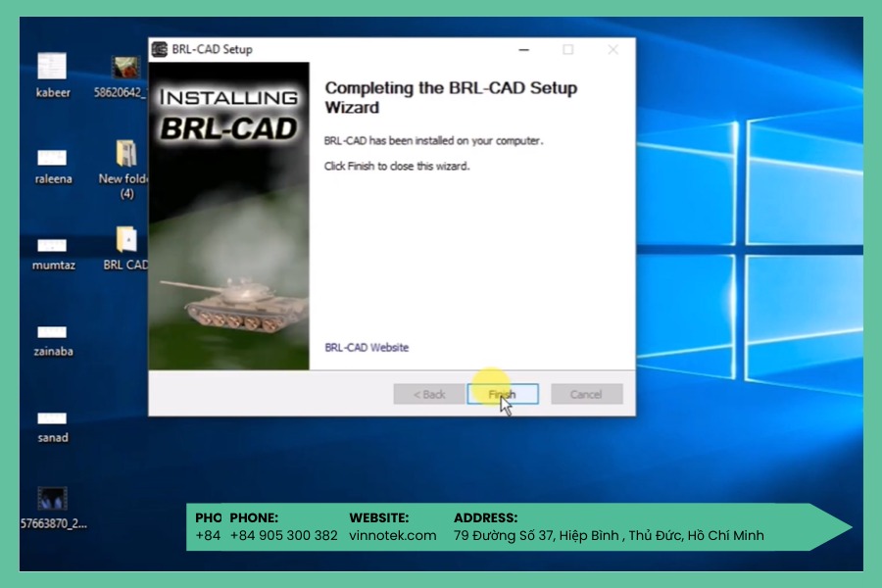
Task: Minimize the BRL-CAD Setup window
Action: click(x=523, y=50)
